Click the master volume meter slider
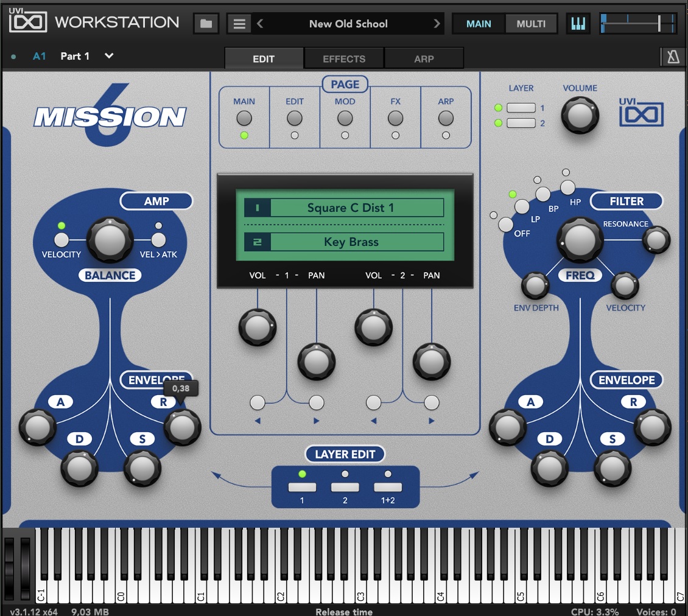Screen dimensions: 688x616 tap(637, 23)
